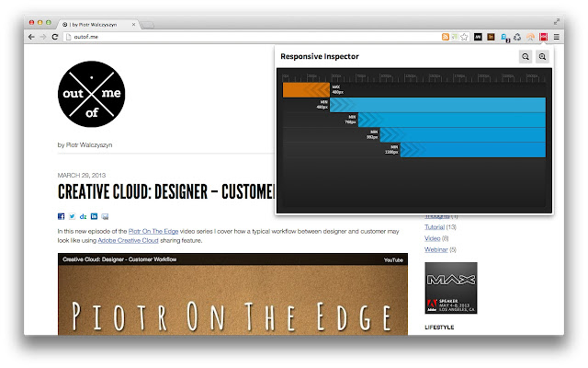Viewport: 588px width, 368px height.
Task: Reload the outof.me page
Action: (55, 37)
